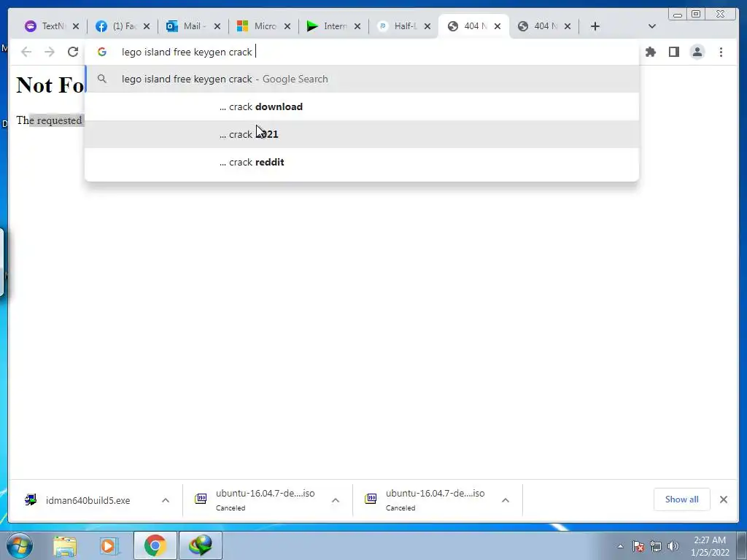
Task: Open Action Center flag icon
Action: click(638, 546)
